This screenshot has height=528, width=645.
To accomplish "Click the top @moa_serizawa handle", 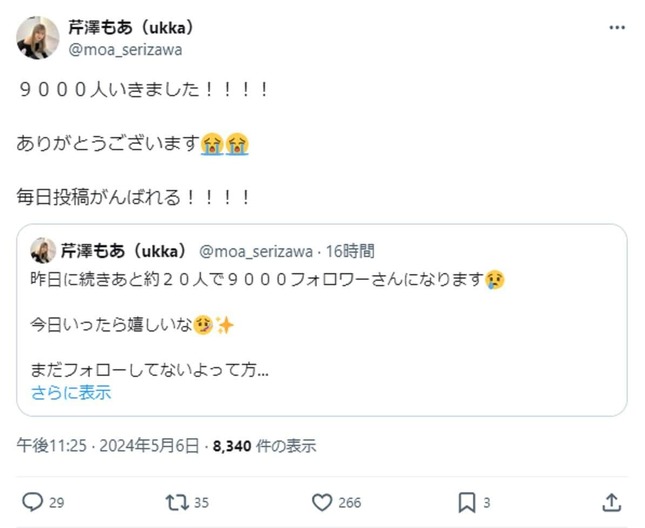I will [x=125, y=49].
